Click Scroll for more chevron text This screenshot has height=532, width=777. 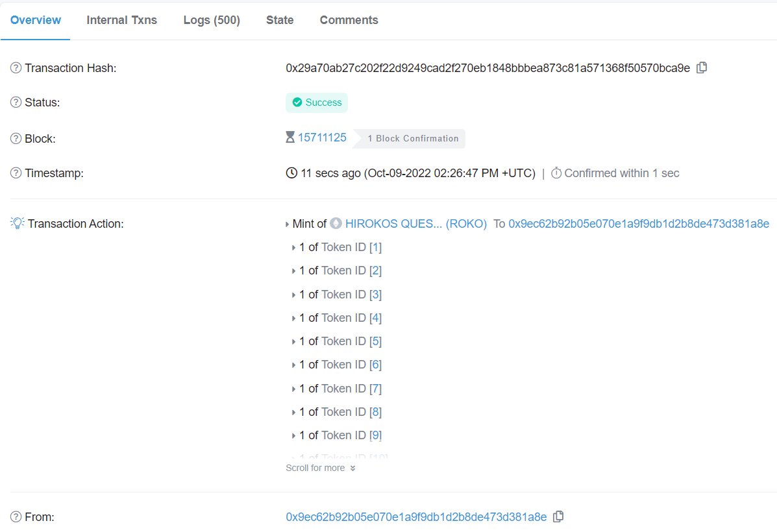[x=321, y=468]
